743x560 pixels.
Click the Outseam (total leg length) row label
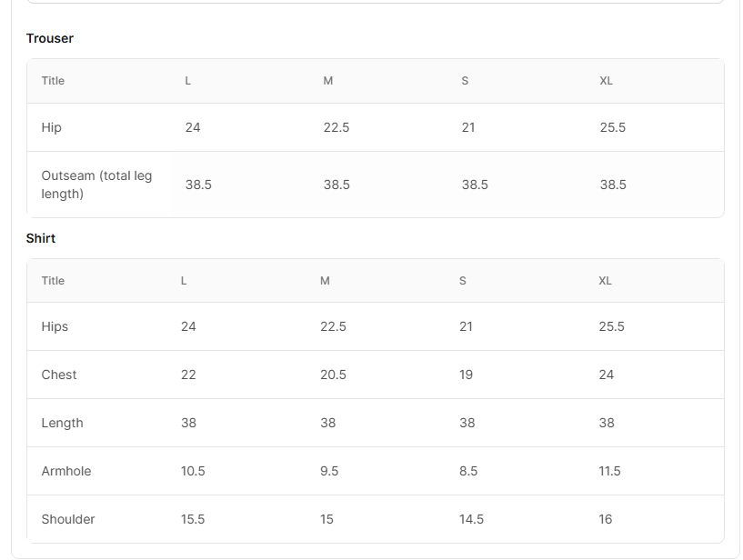(96, 185)
